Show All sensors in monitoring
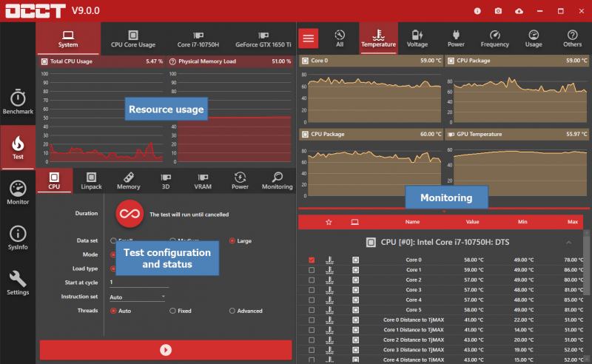Screen dimensions: 592x364 click(340, 38)
